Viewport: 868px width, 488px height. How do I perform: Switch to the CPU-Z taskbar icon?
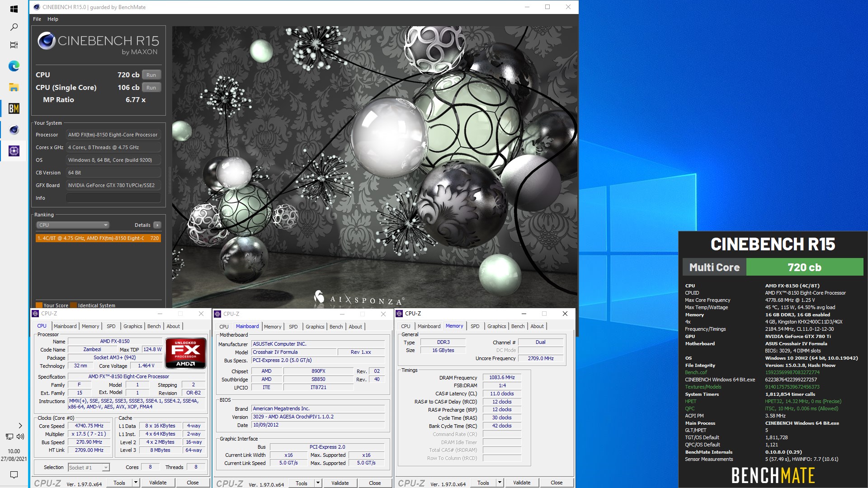pos(14,151)
